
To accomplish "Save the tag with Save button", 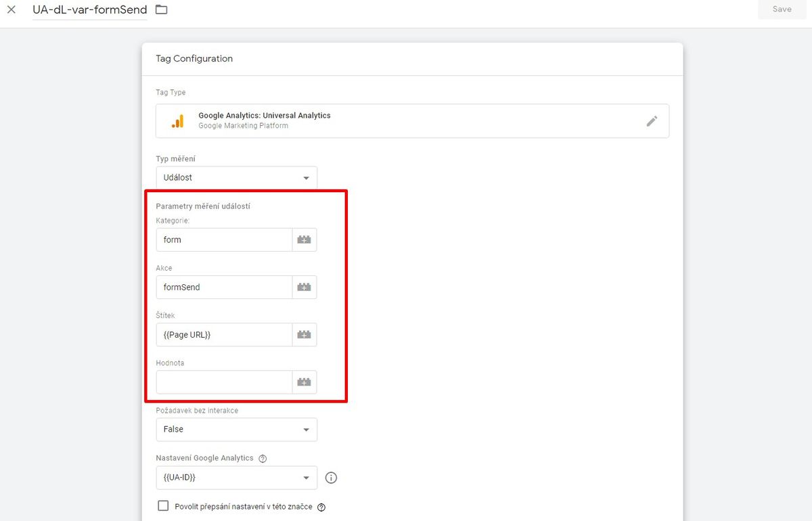I will coord(782,9).
